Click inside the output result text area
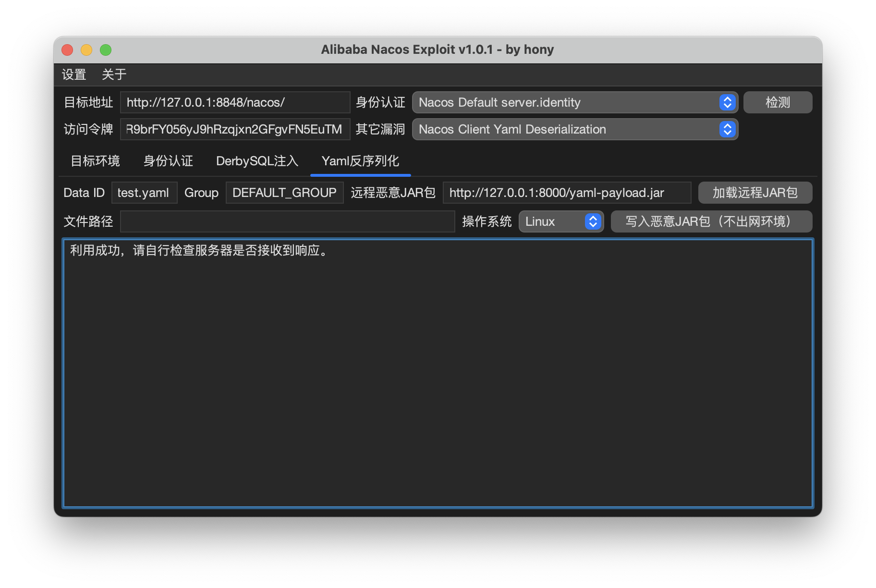Screen dimensions: 876x588 click(x=438, y=373)
